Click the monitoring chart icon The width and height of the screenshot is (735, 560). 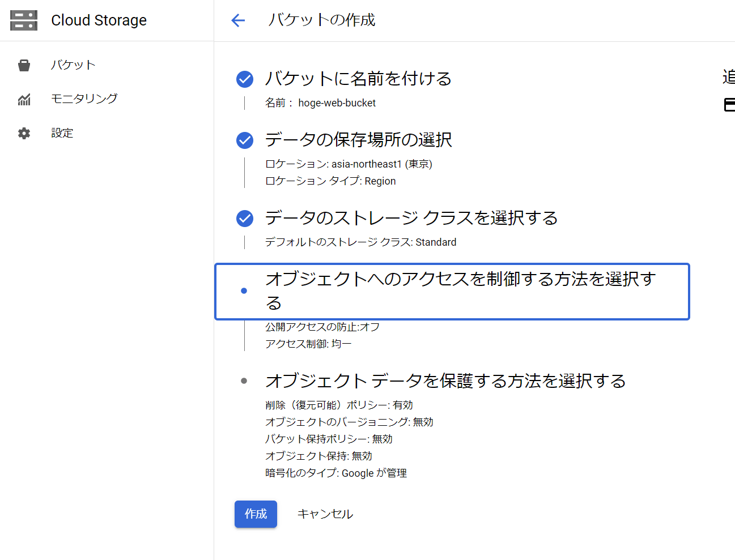coord(24,100)
